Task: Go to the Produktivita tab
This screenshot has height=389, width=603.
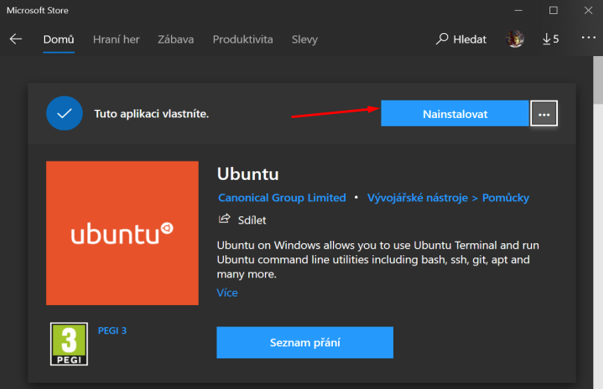Action: click(243, 39)
